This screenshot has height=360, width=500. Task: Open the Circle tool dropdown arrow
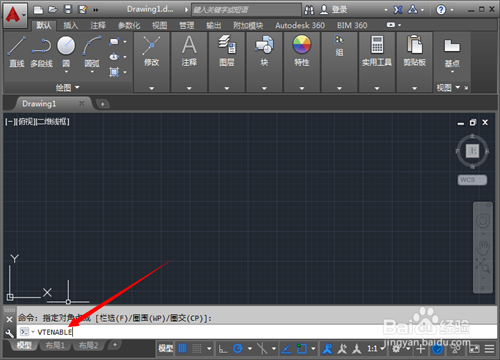pyautogui.click(x=66, y=72)
